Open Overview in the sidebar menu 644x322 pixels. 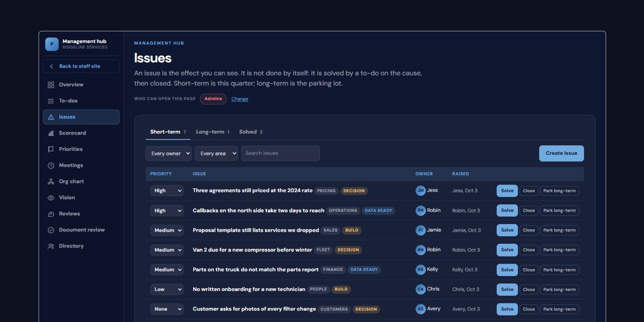tap(81, 85)
